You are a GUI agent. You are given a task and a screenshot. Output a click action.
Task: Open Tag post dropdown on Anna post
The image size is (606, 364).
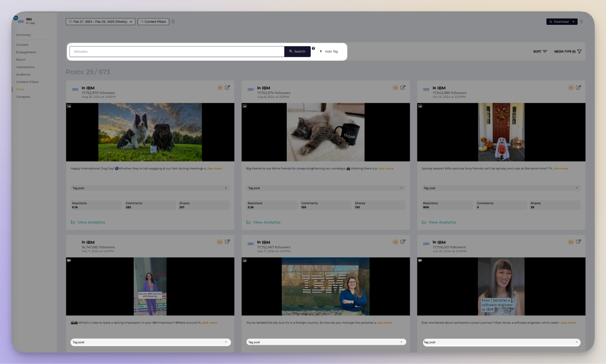(501, 342)
